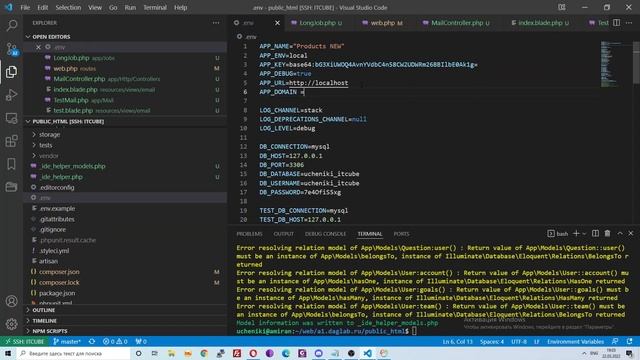Click VS Code icon in taskbar

pos(367,353)
